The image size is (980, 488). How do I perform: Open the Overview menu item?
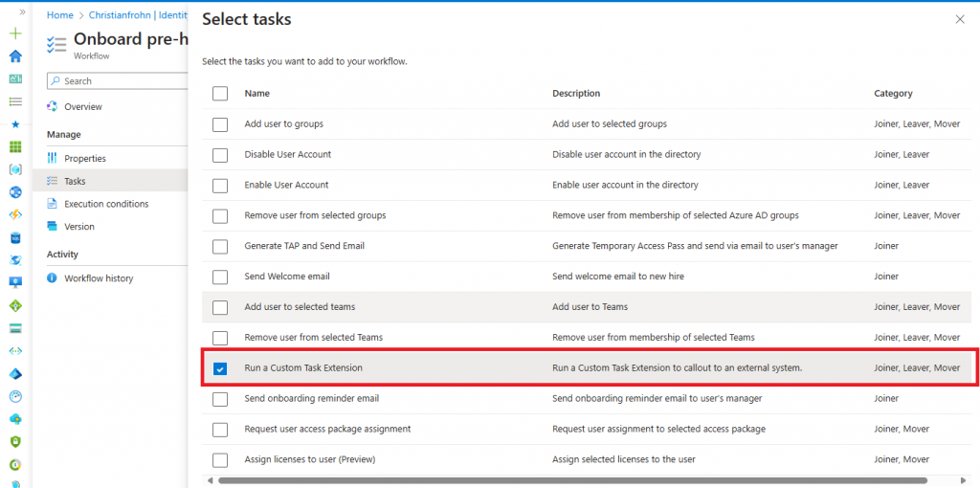click(83, 107)
